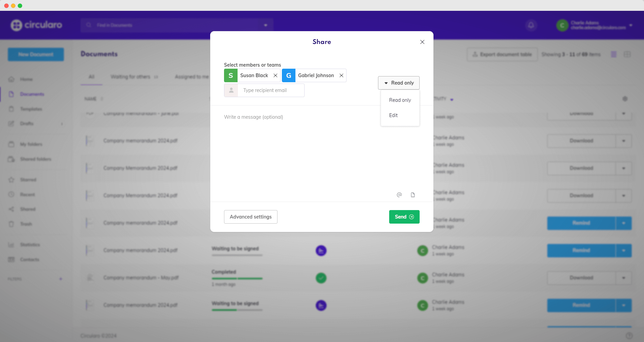This screenshot has height=342, width=644.
Task: Click the Type recipient email field
Action: click(x=271, y=90)
